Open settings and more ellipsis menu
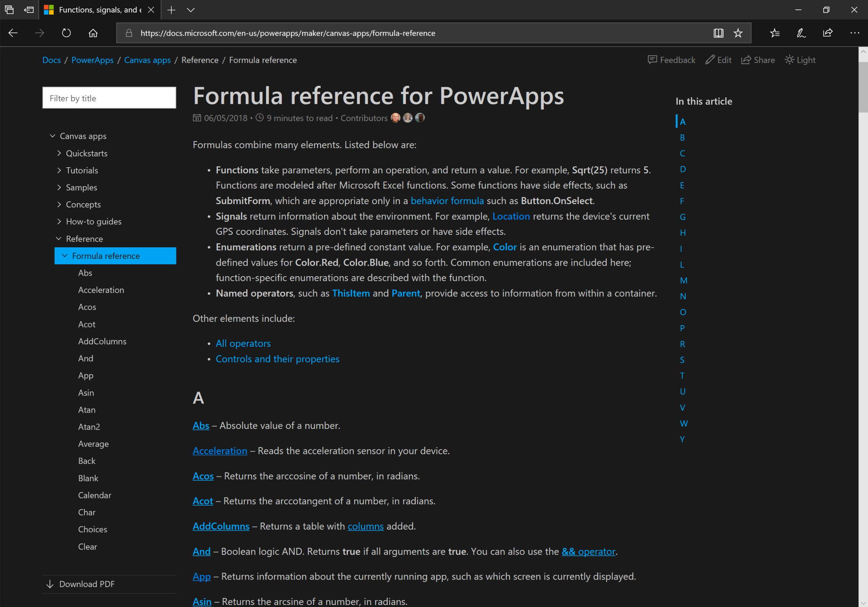The width and height of the screenshot is (868, 607). click(854, 33)
